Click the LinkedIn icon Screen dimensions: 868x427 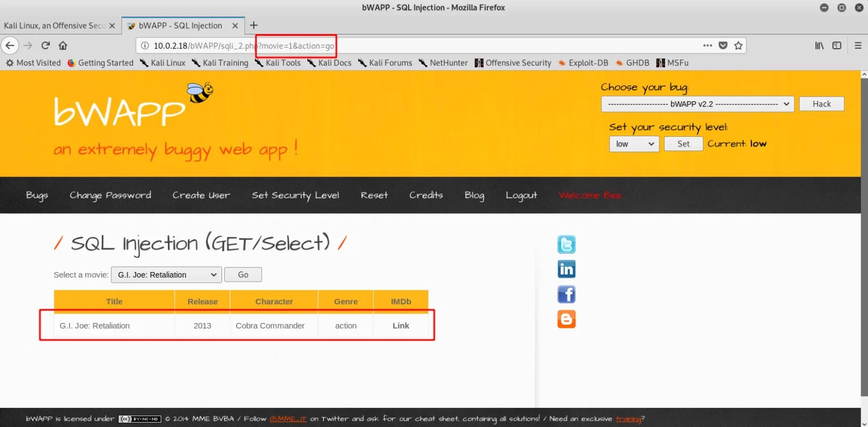click(566, 269)
